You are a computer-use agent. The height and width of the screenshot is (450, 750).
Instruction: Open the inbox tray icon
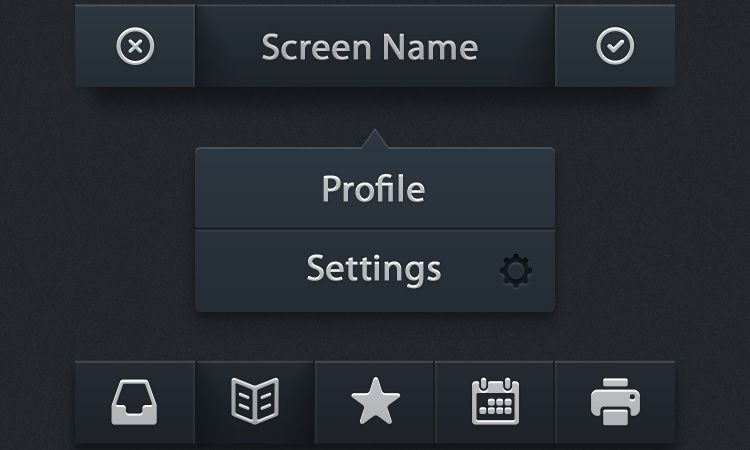coord(134,402)
